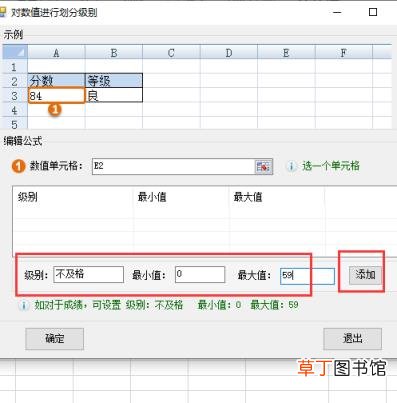Click the example grid select-all corner
Viewport: 397px width, 403px height.
pos(15,53)
